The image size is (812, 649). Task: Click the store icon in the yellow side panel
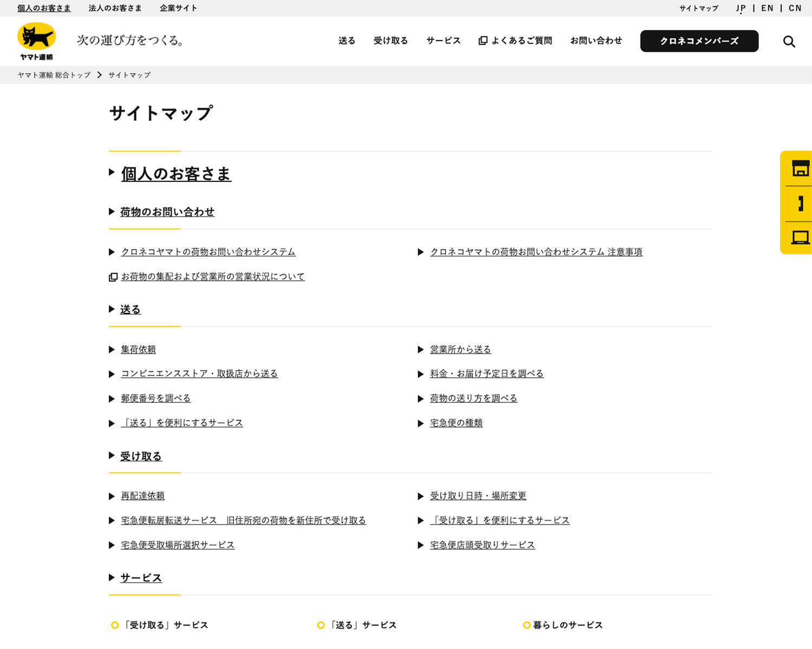tap(800, 168)
